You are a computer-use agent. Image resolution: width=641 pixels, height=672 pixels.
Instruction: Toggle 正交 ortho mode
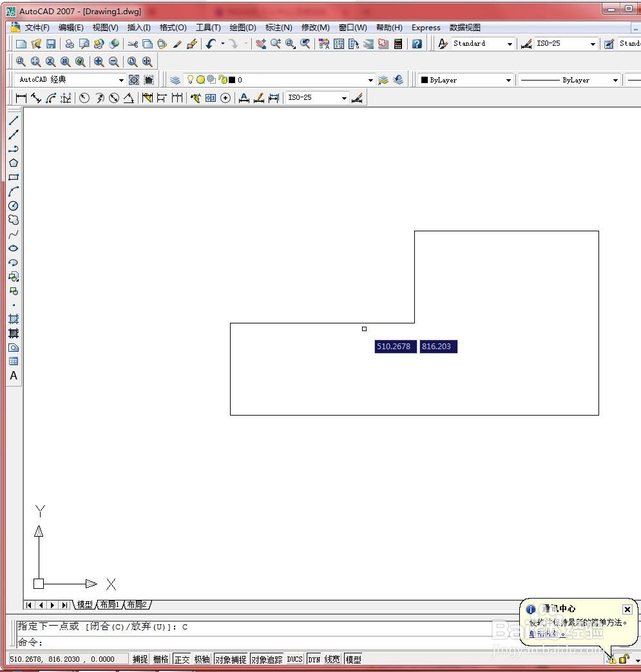point(182,658)
